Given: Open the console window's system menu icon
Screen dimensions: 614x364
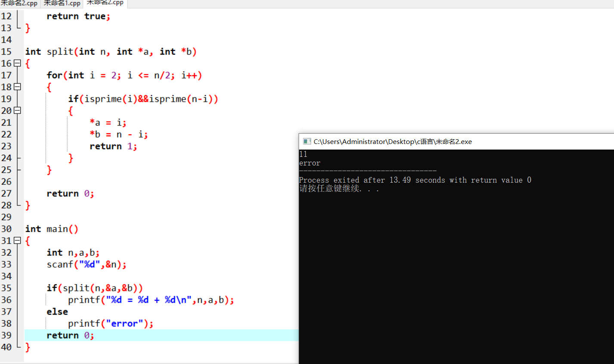Looking at the screenshot, I should tap(307, 141).
